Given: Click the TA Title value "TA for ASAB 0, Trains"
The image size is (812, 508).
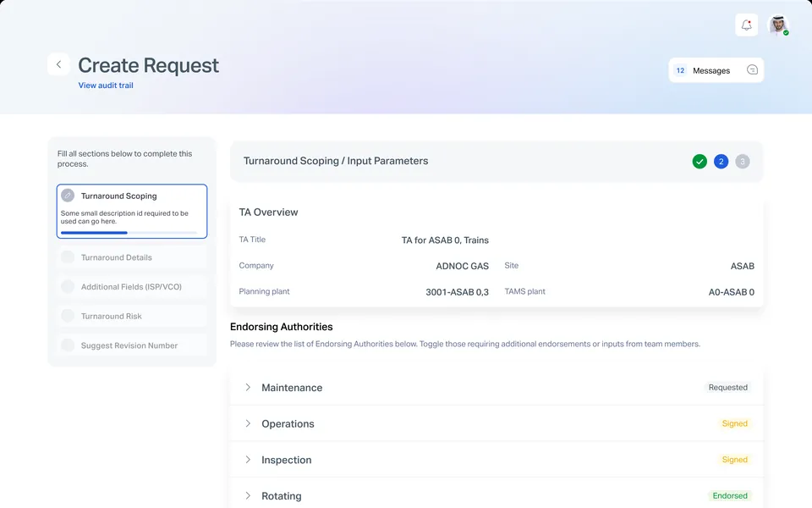Looking at the screenshot, I should [x=445, y=240].
